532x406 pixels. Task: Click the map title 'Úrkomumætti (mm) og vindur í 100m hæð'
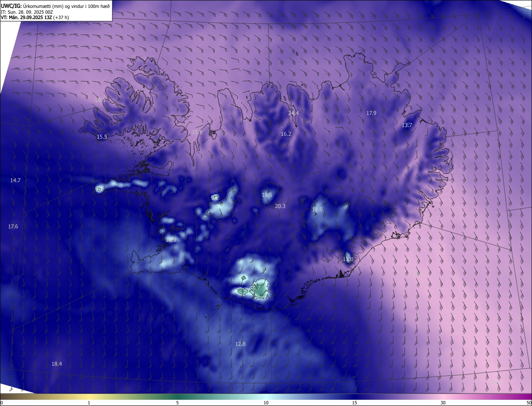coord(66,6)
